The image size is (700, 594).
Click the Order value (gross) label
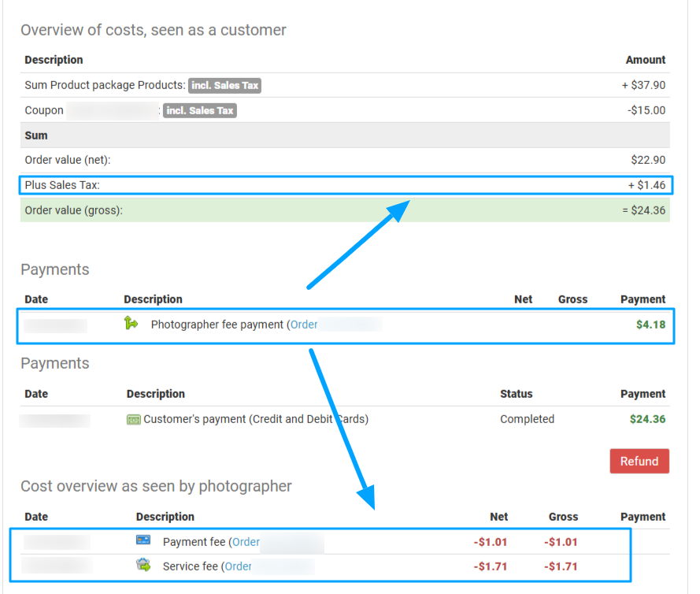[x=74, y=210]
